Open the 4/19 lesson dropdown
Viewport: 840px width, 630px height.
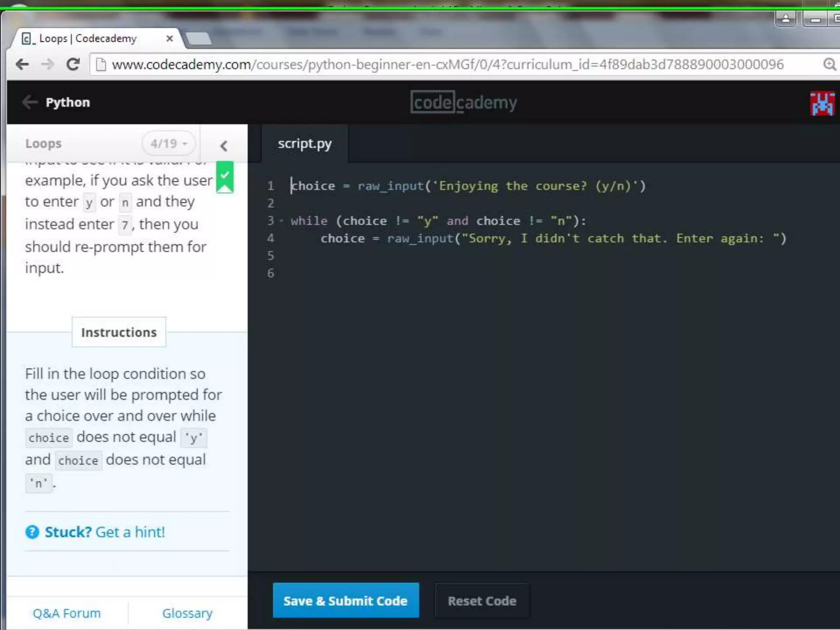point(169,144)
